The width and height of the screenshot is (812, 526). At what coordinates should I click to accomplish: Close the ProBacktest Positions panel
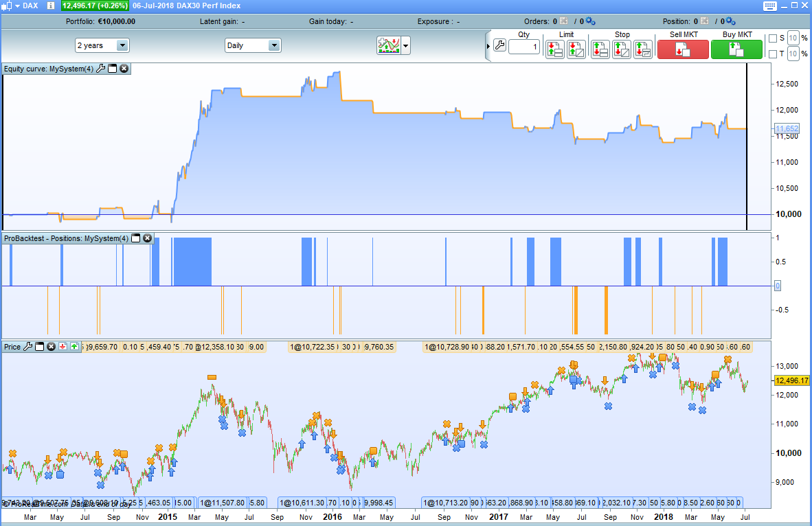(148, 238)
